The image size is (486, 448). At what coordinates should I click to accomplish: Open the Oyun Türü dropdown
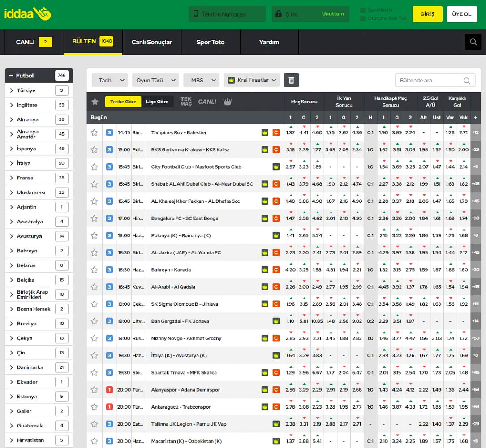point(155,80)
